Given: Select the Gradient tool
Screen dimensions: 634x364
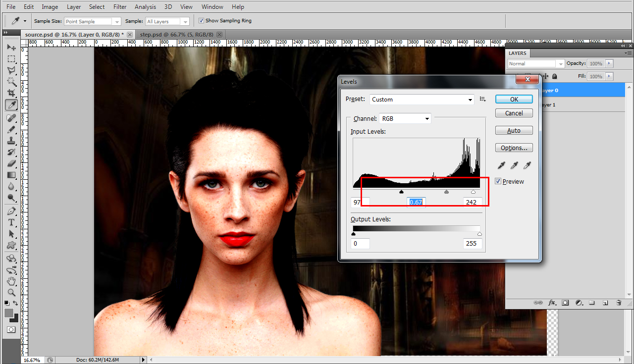Looking at the screenshot, I should tap(11, 175).
